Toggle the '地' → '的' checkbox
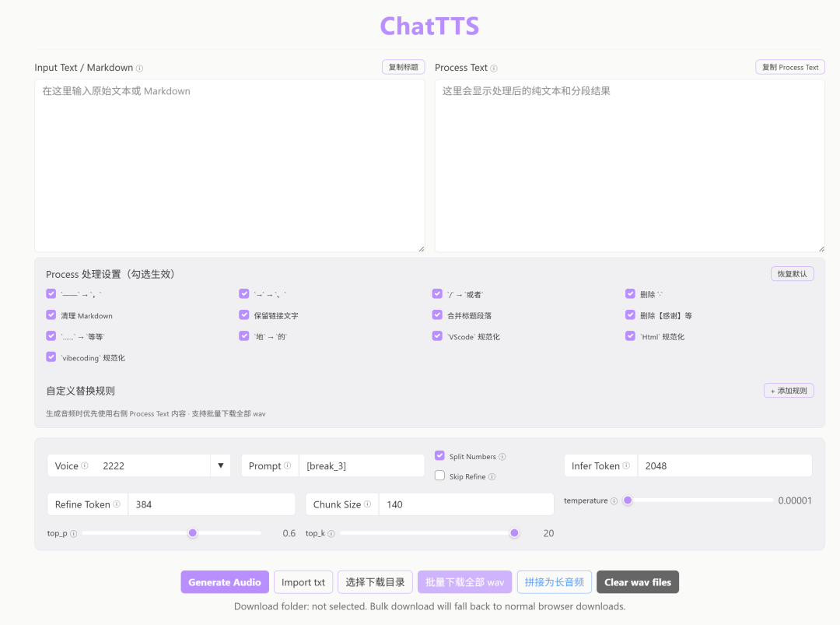Image resolution: width=840 pixels, height=625 pixels. click(x=243, y=336)
